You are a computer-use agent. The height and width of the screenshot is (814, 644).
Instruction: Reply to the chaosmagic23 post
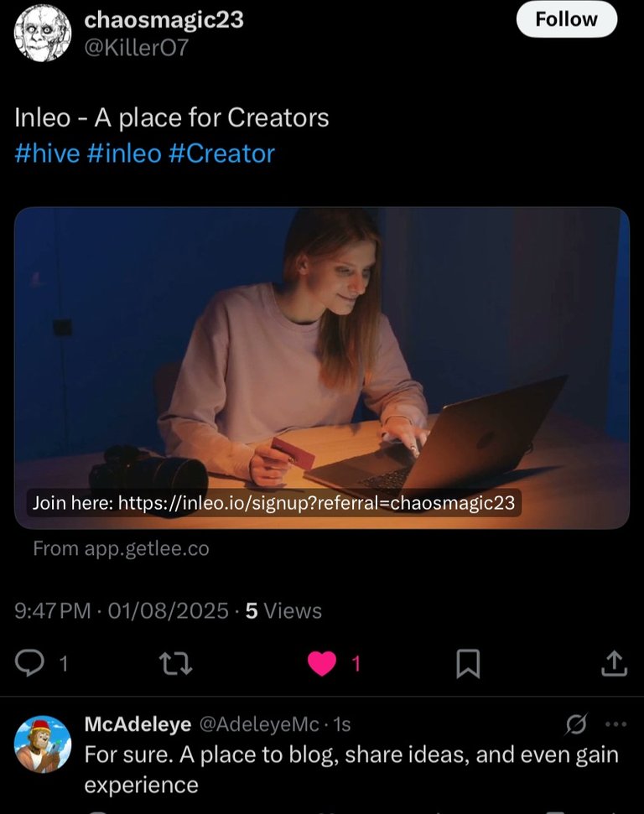(30, 664)
